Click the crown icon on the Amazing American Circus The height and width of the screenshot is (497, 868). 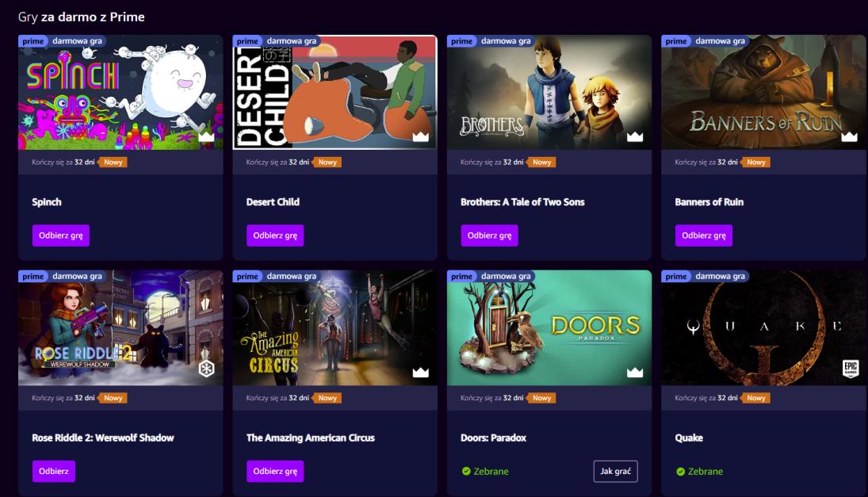pos(421,372)
